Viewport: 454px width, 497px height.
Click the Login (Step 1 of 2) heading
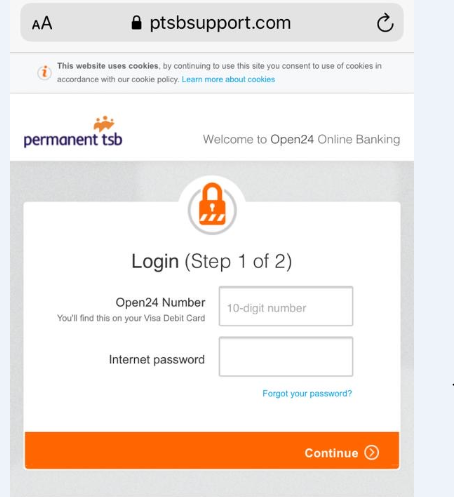(x=212, y=261)
